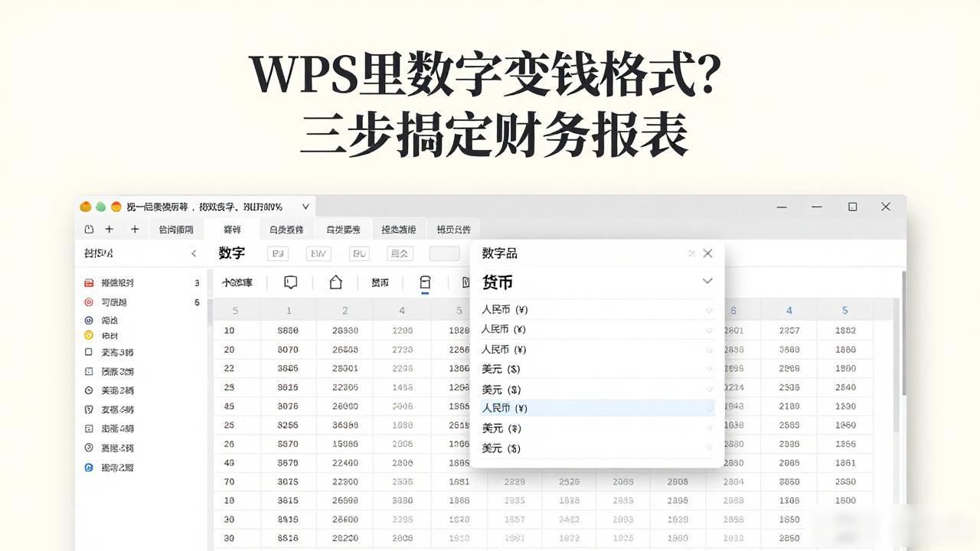Image resolution: width=980 pixels, height=551 pixels.
Task: Select the yellow circle sidebar icon
Action: (x=89, y=335)
